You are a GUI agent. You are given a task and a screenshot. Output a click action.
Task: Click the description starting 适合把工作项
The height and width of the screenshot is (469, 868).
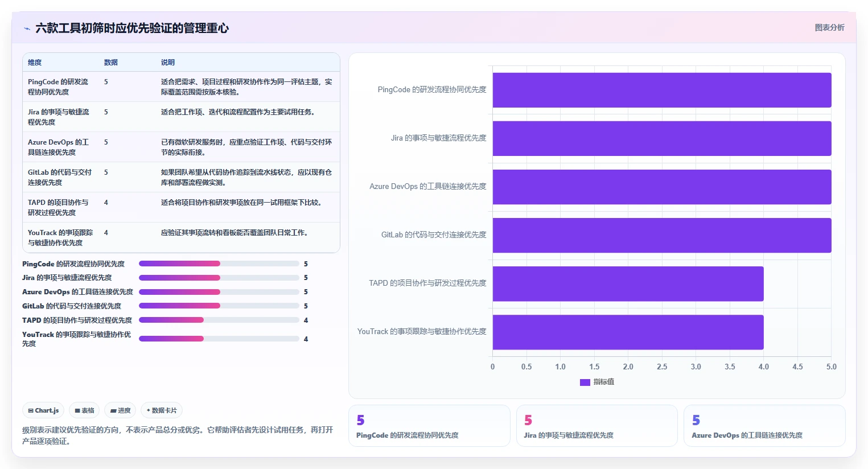coord(238,112)
